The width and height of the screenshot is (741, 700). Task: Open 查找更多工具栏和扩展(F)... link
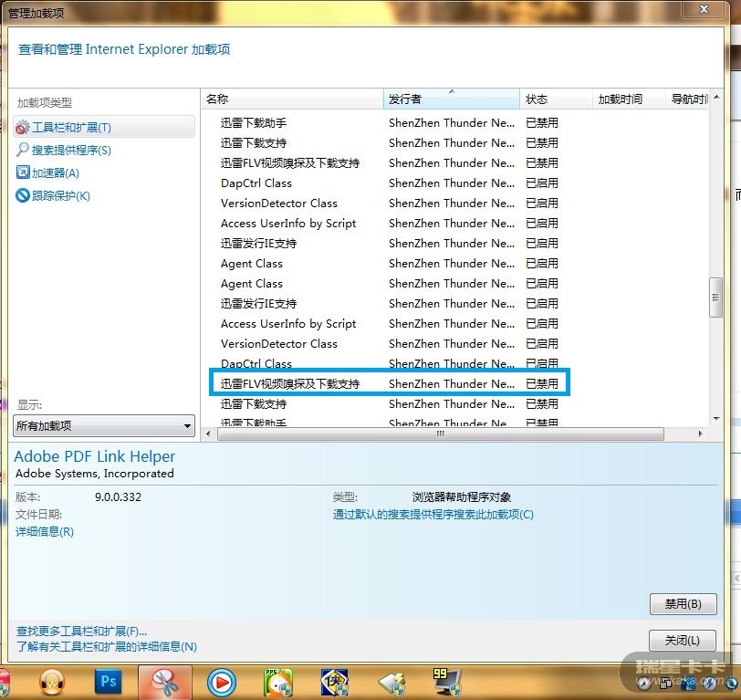[x=82, y=632]
